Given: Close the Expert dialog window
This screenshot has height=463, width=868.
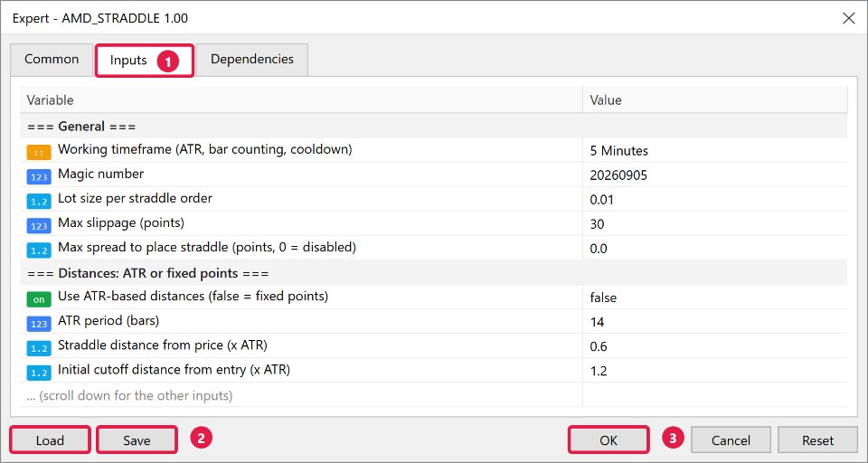Looking at the screenshot, I should 849,18.
